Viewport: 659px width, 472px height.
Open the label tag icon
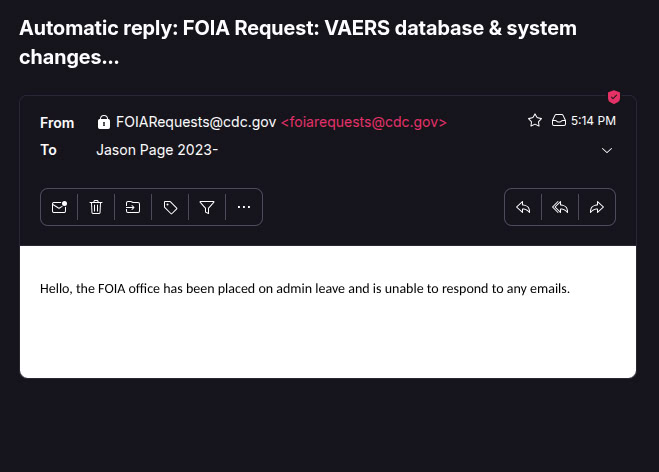pos(170,207)
